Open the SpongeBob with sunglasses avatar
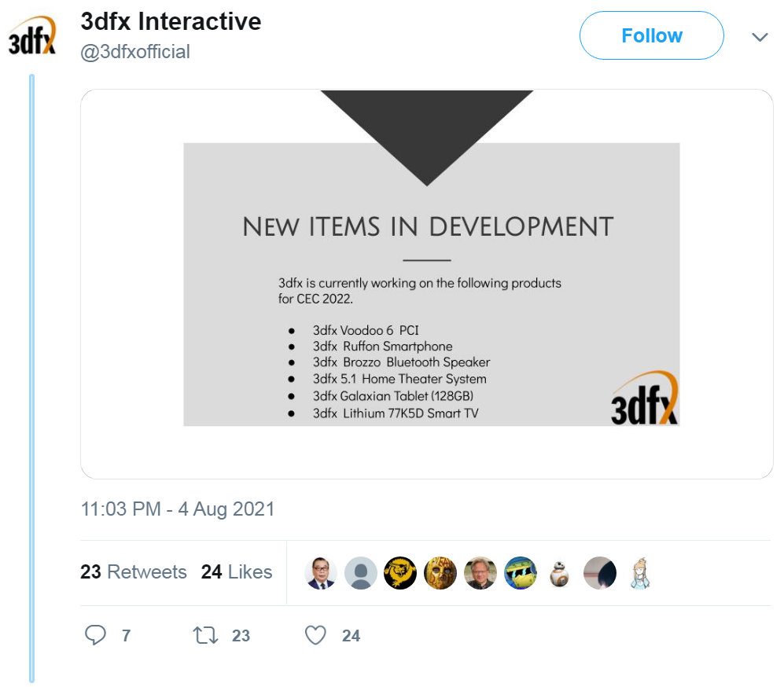The height and width of the screenshot is (687, 784). (x=521, y=573)
